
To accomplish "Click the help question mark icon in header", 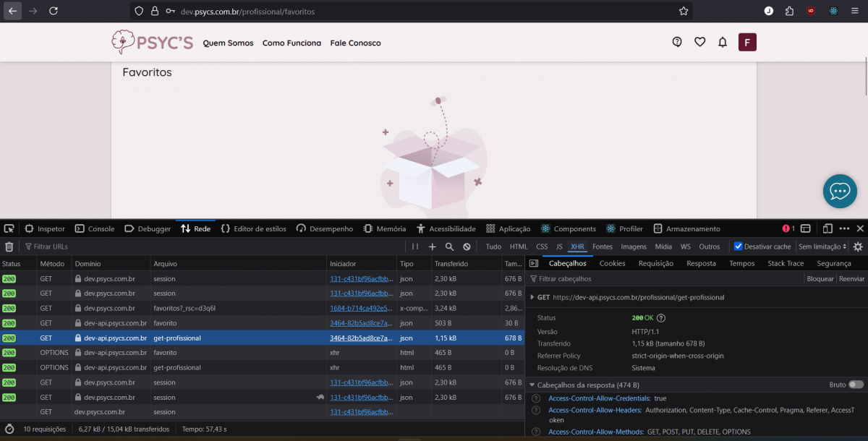I will (677, 42).
